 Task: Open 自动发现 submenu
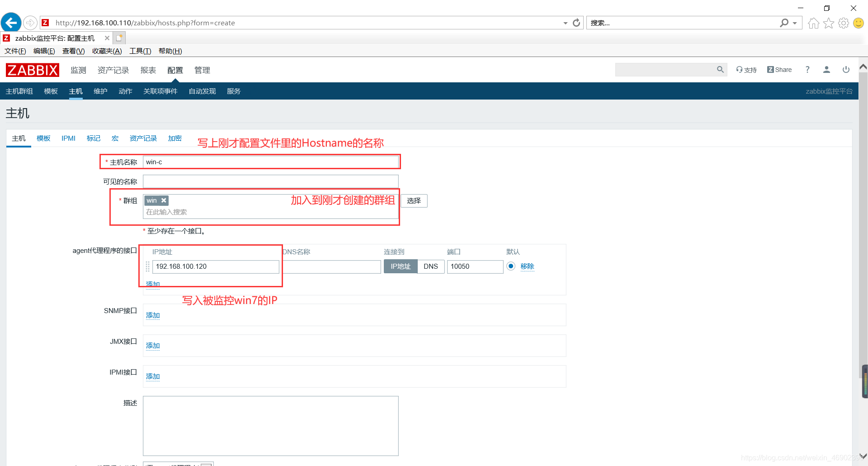coord(202,91)
